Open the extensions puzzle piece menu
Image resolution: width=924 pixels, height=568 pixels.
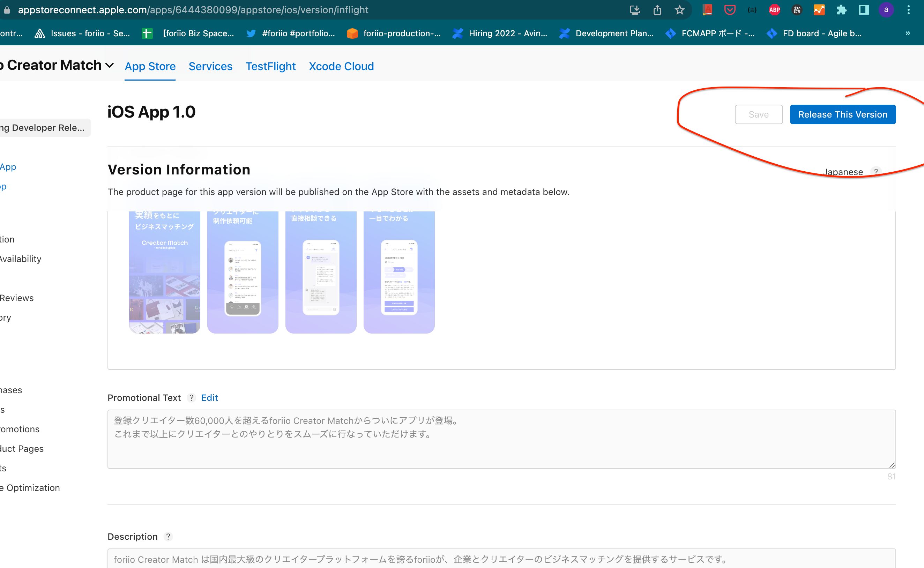coord(842,10)
